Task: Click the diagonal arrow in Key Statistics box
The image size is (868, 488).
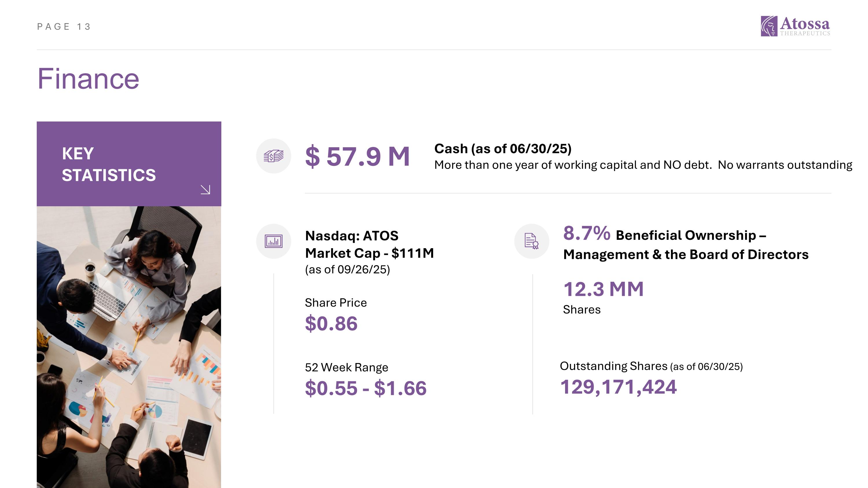Action: tap(205, 189)
